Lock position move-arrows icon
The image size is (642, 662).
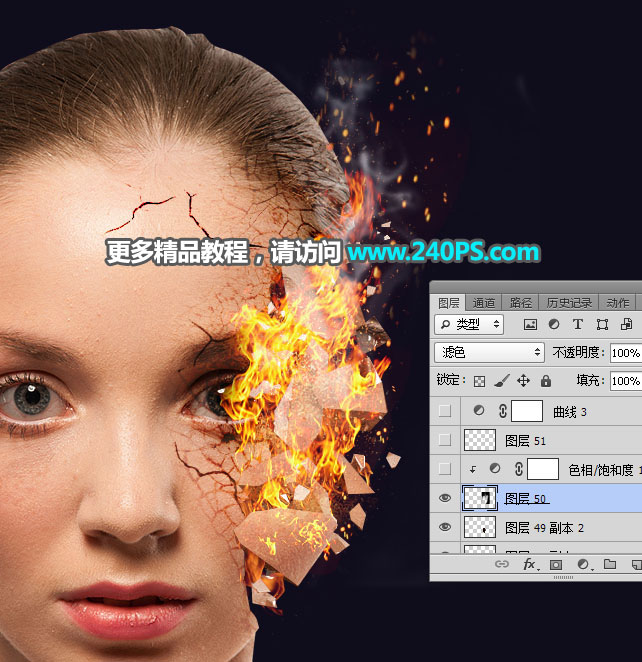tap(523, 381)
